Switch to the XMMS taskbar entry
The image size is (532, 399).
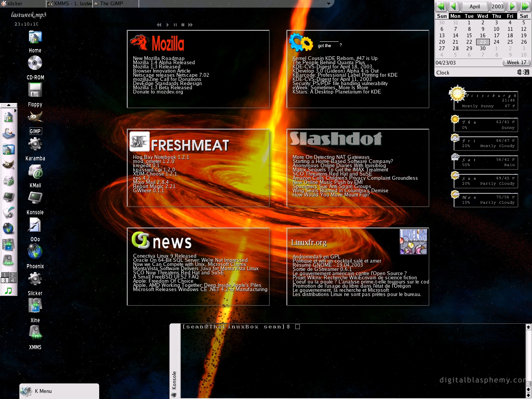69,3
